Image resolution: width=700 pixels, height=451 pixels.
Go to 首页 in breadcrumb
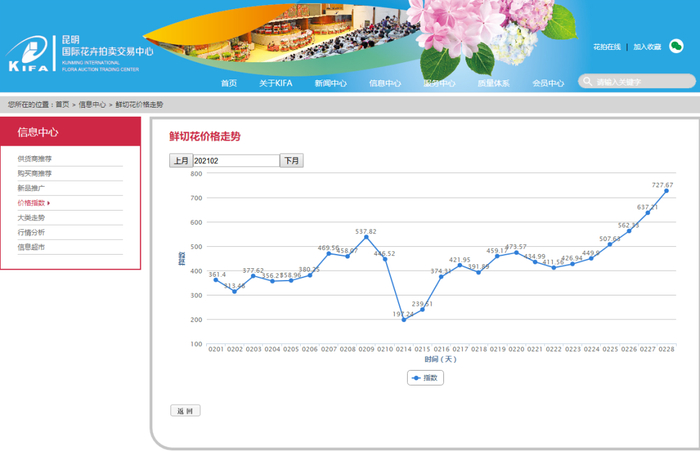[62, 104]
